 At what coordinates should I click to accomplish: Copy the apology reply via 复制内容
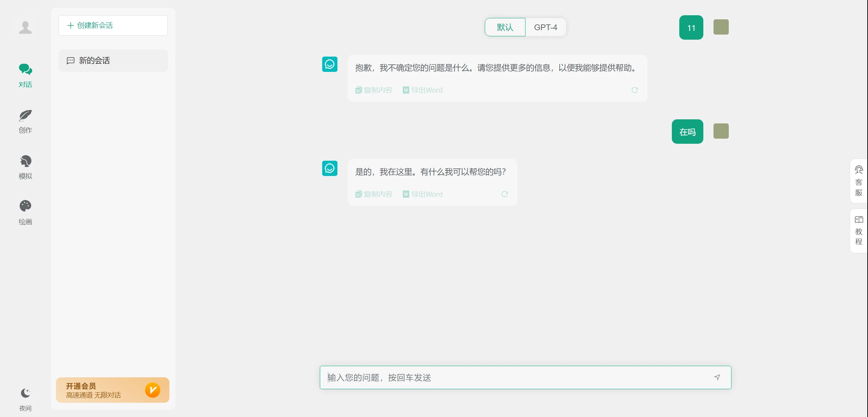[374, 90]
